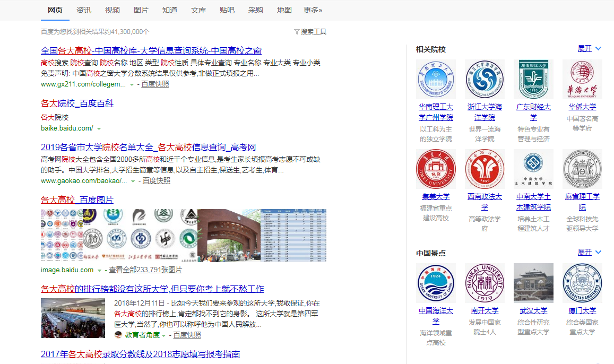Open dropdown arrow next to image.baidu.com URL
614x364 pixels.
[x=99, y=271]
